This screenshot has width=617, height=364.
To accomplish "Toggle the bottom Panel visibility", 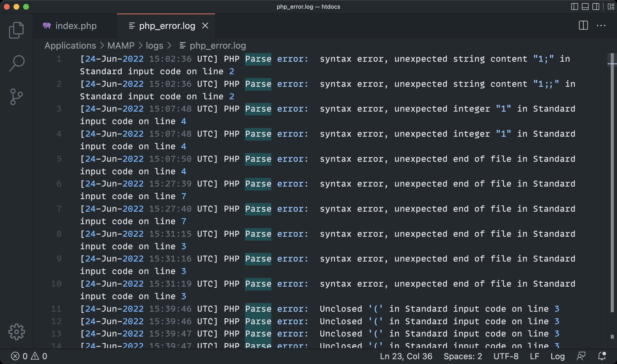I will click(x=585, y=7).
